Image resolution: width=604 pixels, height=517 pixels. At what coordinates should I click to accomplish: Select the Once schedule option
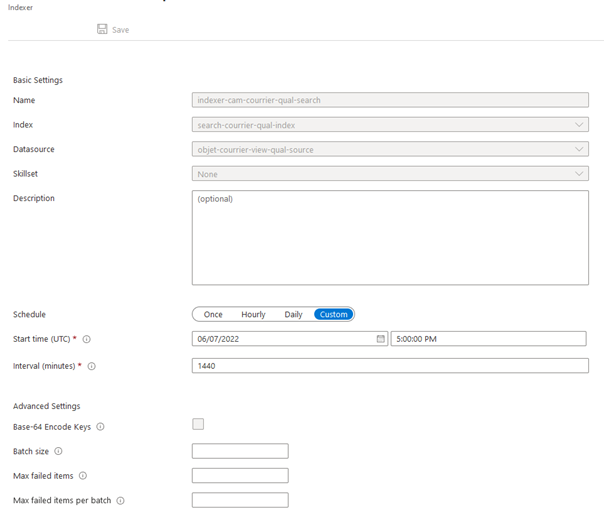click(213, 314)
